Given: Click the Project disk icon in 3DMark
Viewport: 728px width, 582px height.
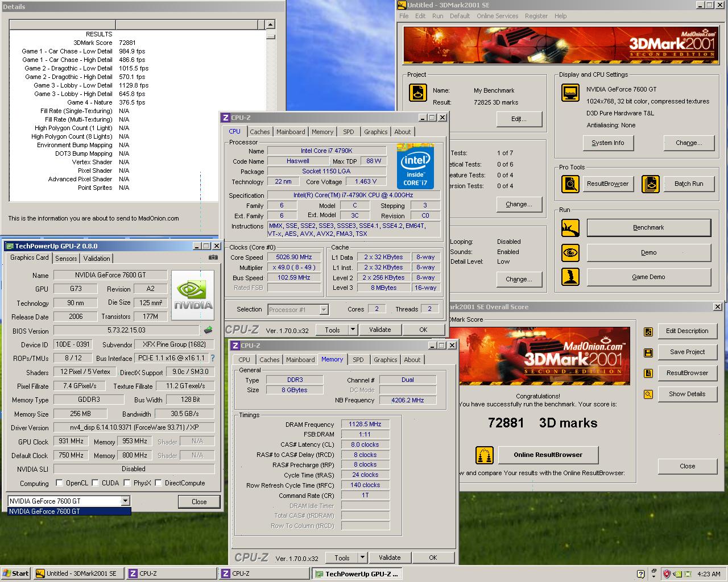Looking at the screenshot, I should (x=418, y=93).
